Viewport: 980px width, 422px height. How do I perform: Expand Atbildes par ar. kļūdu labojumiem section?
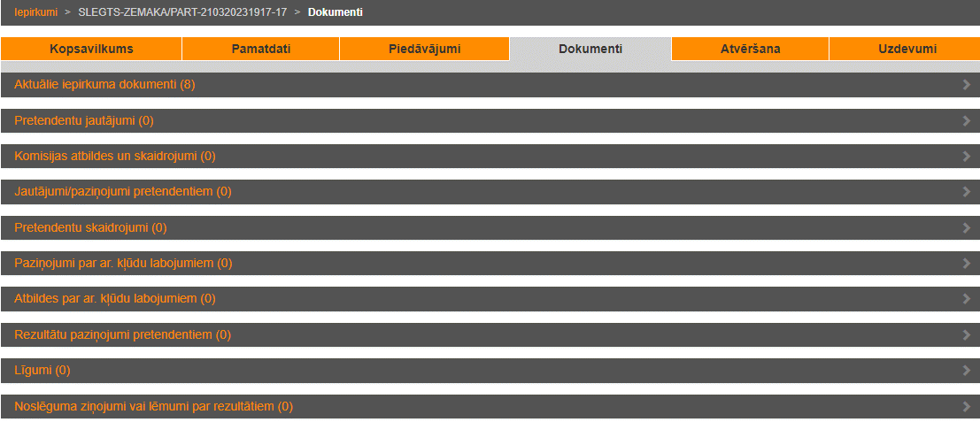point(114,299)
